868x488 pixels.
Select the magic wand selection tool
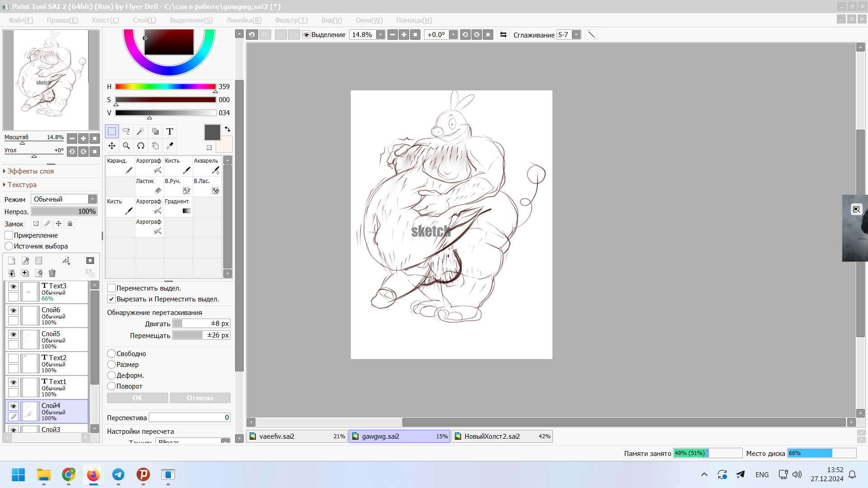pos(141,131)
